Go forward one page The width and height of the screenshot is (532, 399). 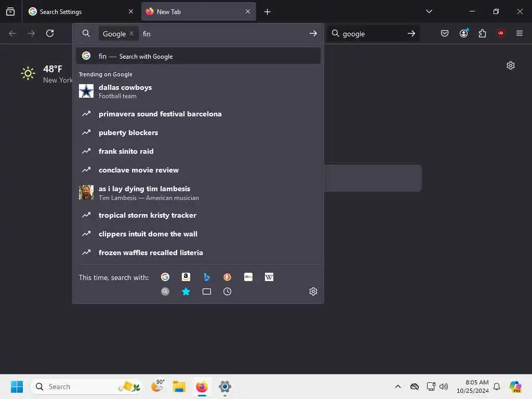coord(31,33)
